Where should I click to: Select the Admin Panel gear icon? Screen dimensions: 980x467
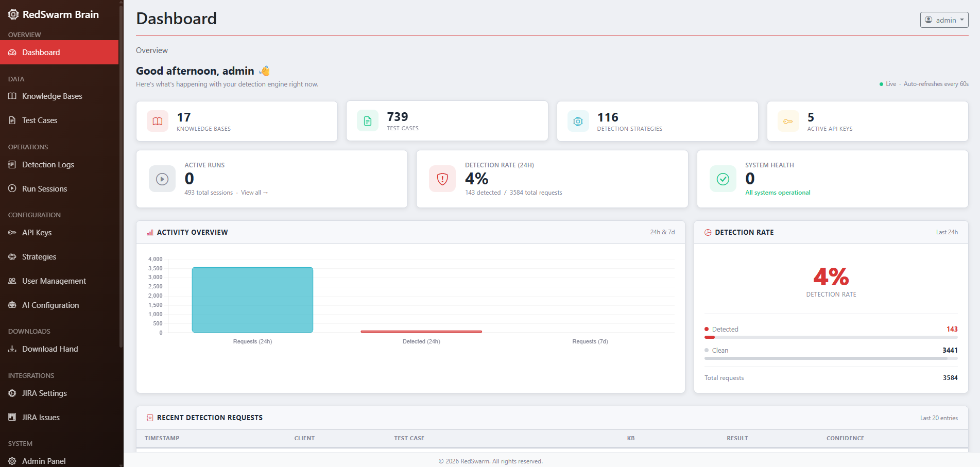pyautogui.click(x=12, y=461)
